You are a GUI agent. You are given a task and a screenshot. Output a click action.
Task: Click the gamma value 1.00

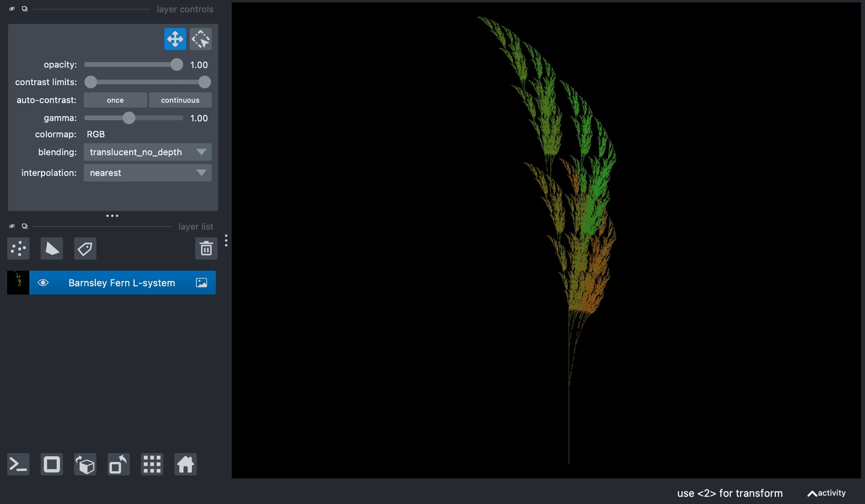tap(199, 118)
